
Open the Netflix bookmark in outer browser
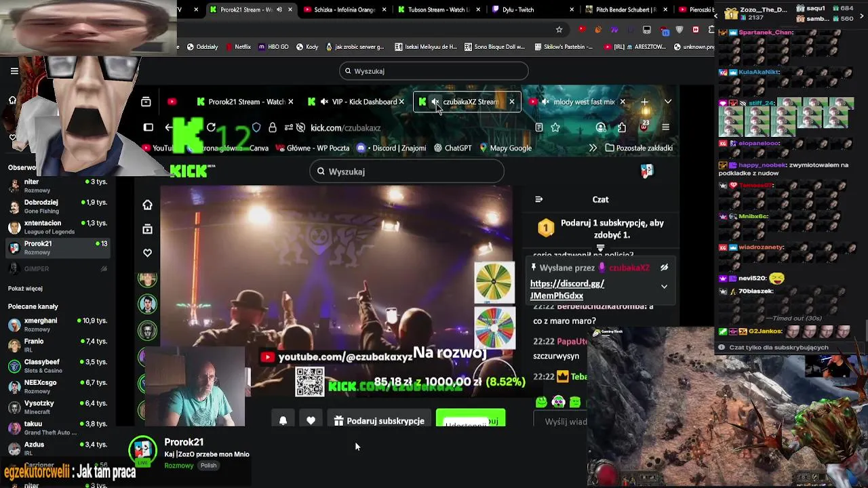pos(237,47)
